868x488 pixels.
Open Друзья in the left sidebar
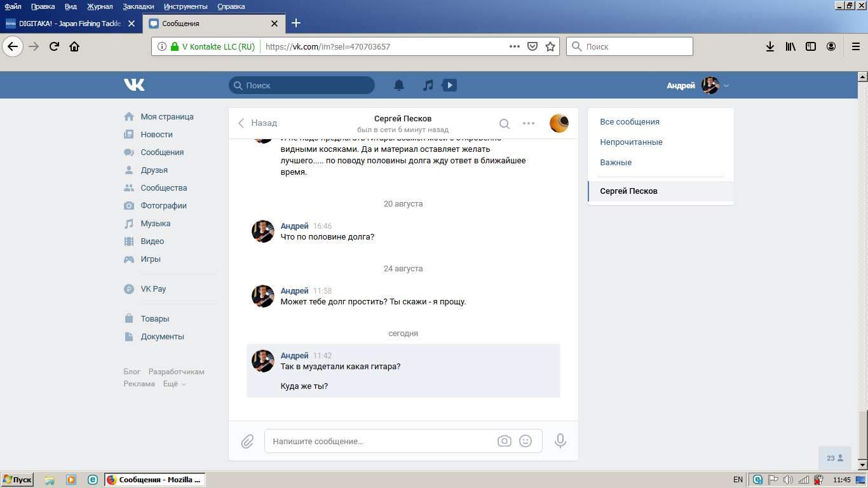[154, 170]
